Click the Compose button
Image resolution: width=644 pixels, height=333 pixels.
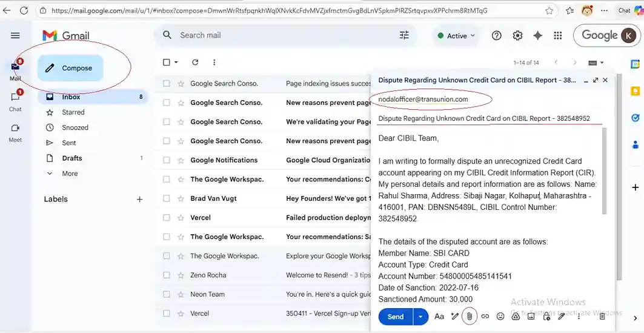click(70, 68)
